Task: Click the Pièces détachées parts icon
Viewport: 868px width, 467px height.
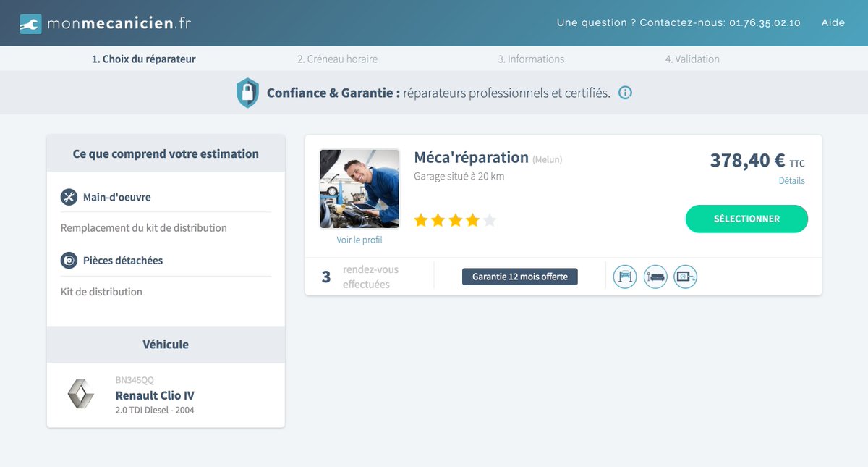Action: (x=69, y=261)
